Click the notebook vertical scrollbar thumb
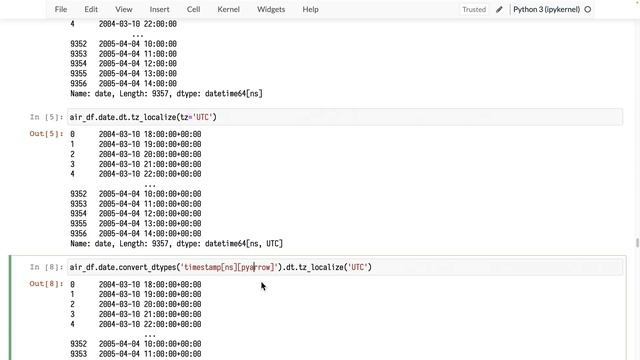 point(637,243)
